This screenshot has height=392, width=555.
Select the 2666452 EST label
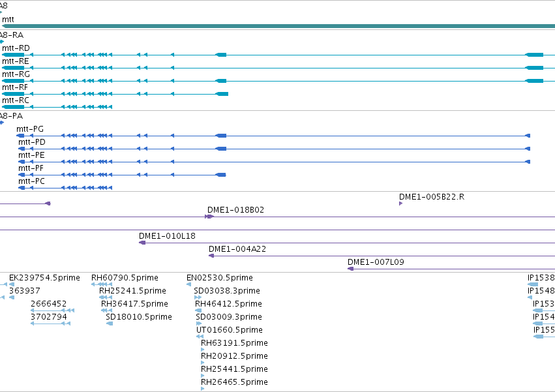click(x=48, y=304)
